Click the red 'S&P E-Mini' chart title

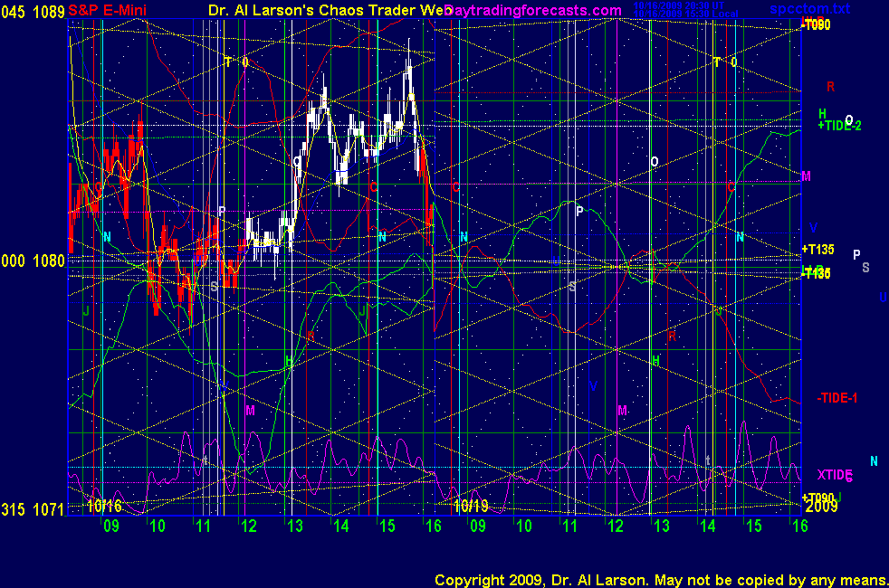pyautogui.click(x=107, y=10)
